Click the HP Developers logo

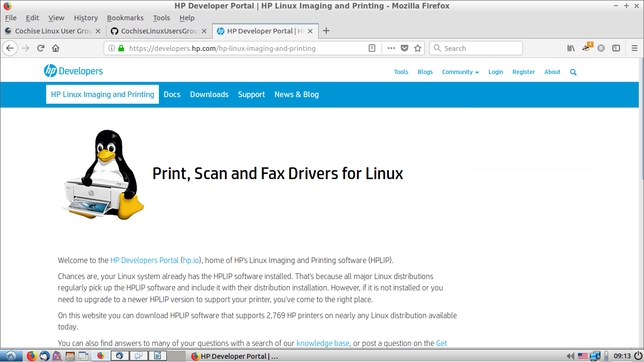click(x=73, y=71)
